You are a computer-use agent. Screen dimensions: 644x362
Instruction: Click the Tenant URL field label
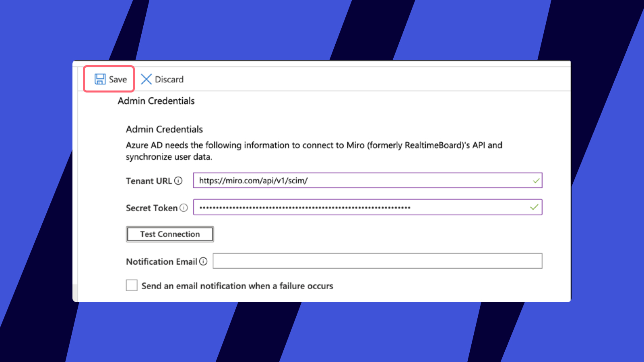tap(149, 181)
